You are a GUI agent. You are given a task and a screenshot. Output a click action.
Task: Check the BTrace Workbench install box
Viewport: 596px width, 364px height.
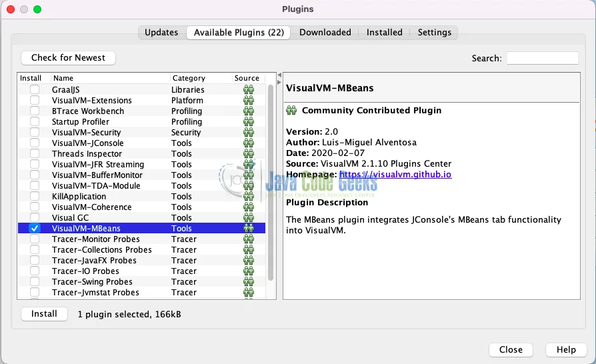35,111
